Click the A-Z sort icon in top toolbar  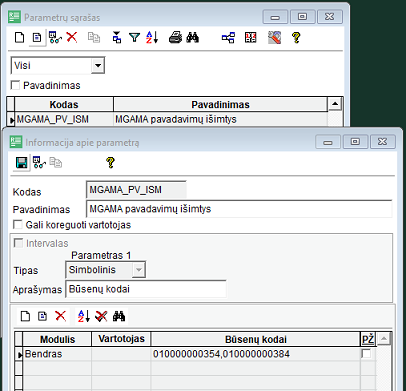tap(152, 37)
